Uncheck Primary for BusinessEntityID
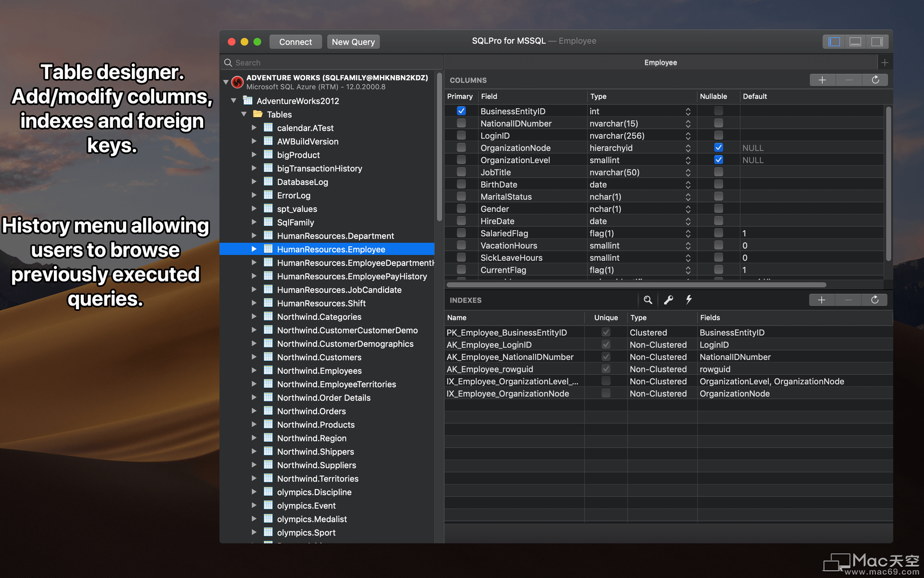Image resolution: width=924 pixels, height=578 pixels. [x=461, y=111]
